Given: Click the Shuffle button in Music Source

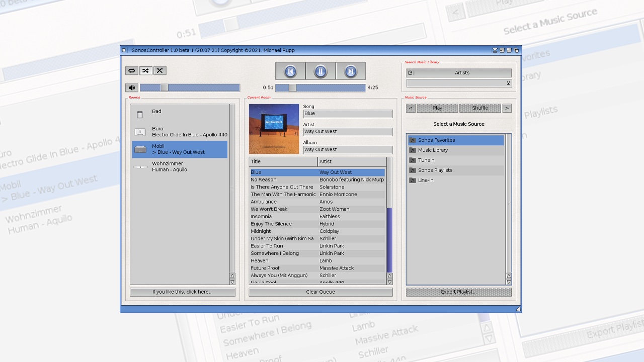Looking at the screenshot, I should point(480,108).
